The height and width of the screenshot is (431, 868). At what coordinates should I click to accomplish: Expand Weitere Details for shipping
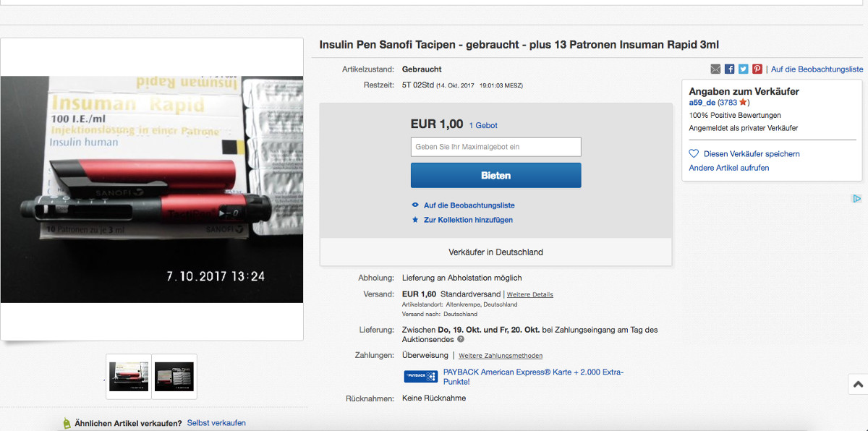coord(530,294)
